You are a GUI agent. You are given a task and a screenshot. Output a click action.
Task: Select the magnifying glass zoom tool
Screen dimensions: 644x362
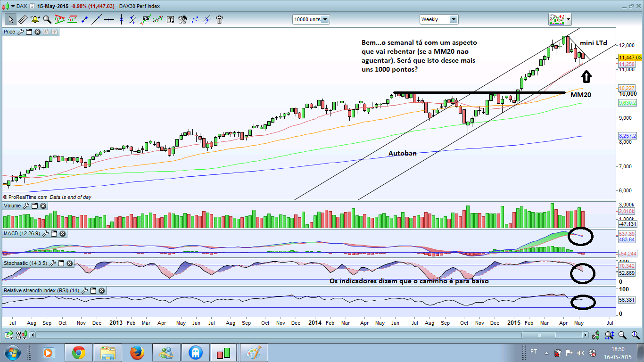tap(47, 19)
